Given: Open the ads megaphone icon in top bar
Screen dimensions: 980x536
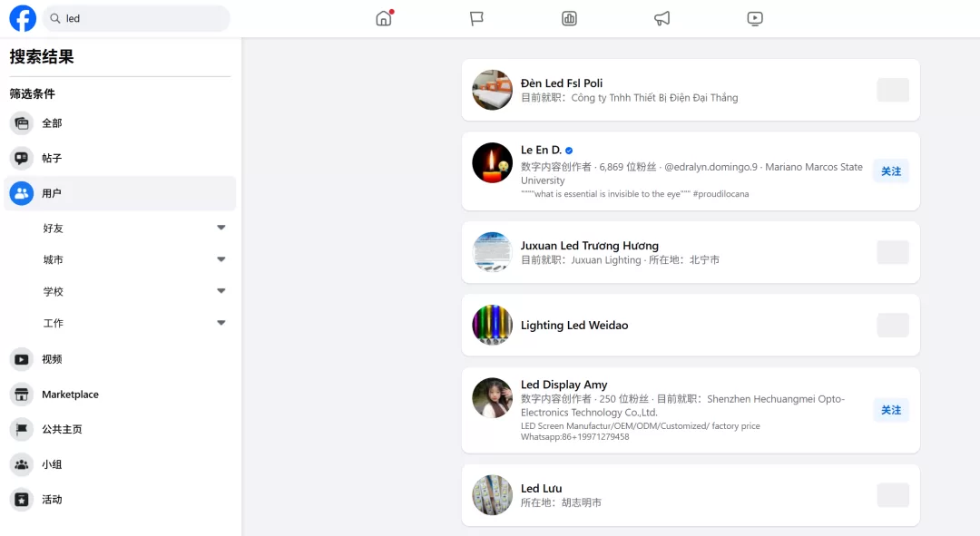Looking at the screenshot, I should pos(661,19).
